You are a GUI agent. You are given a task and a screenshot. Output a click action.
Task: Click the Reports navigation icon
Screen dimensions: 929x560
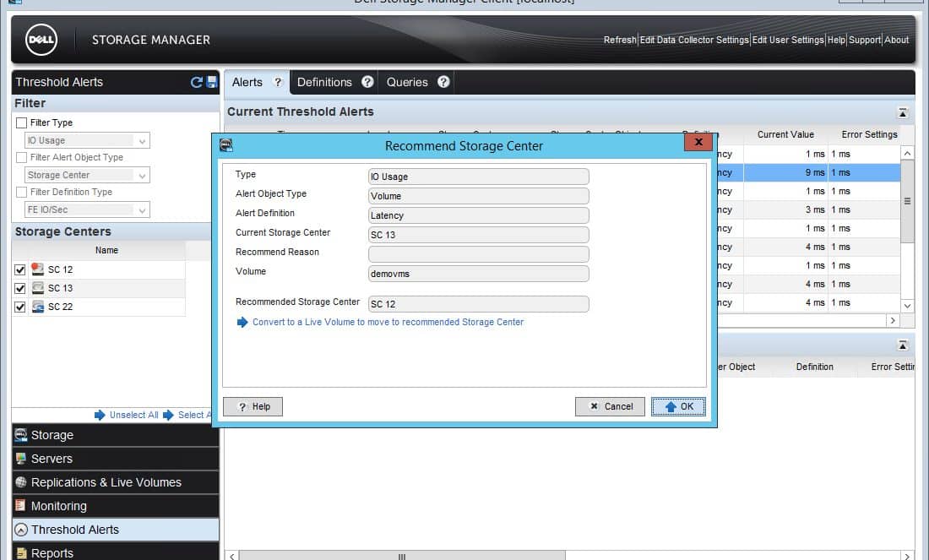click(21, 553)
